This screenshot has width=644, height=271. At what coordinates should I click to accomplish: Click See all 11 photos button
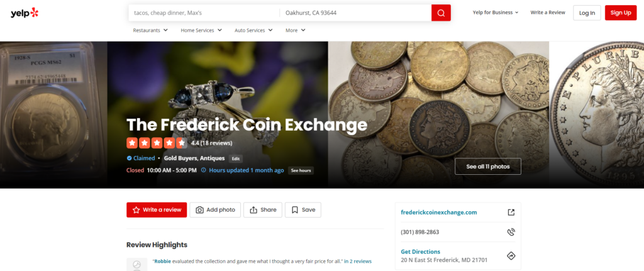[488, 166]
